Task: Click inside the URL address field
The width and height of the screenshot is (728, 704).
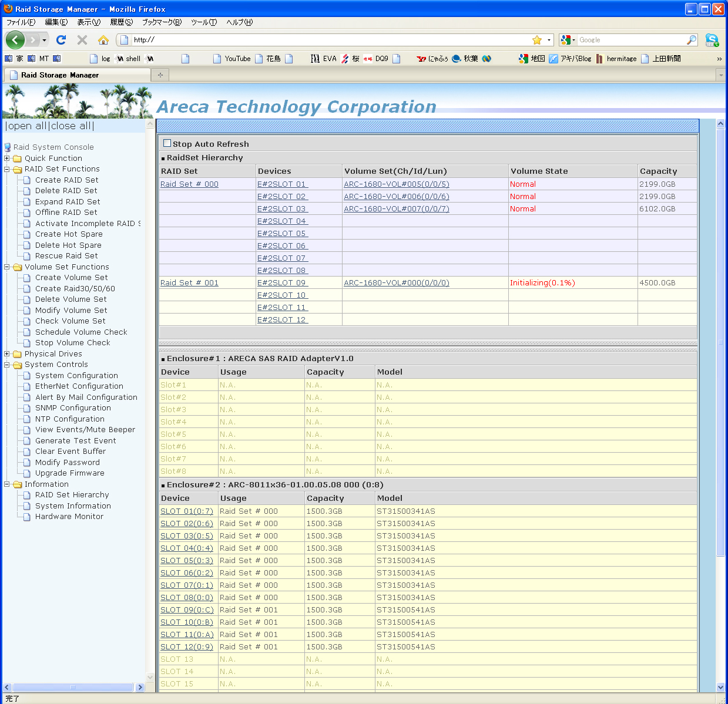Action: 329,40
